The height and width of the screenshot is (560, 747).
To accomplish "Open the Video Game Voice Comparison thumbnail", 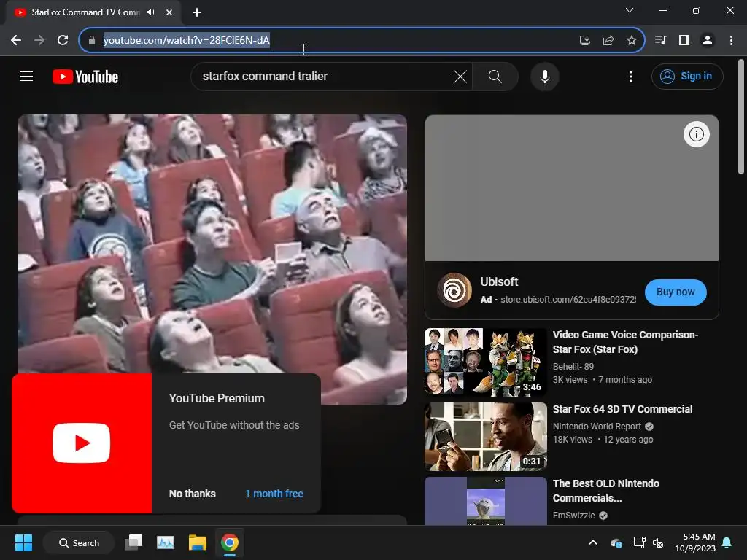I will [485, 362].
